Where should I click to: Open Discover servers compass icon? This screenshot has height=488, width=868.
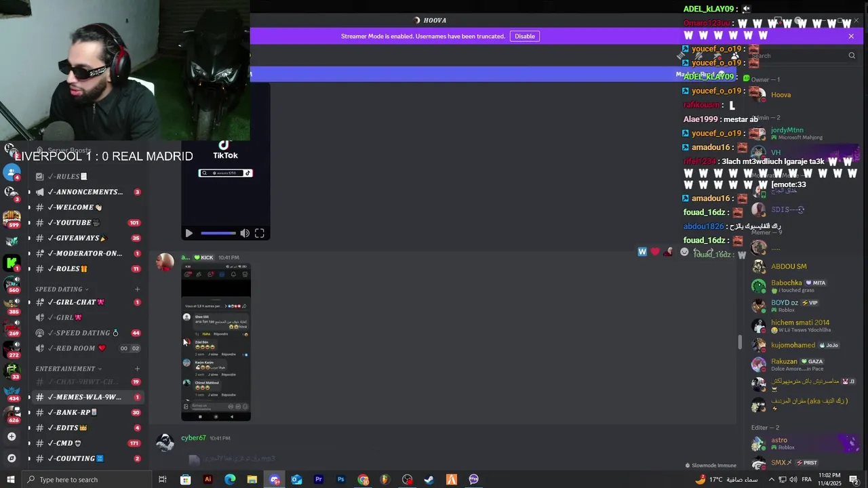pyautogui.click(x=12, y=458)
